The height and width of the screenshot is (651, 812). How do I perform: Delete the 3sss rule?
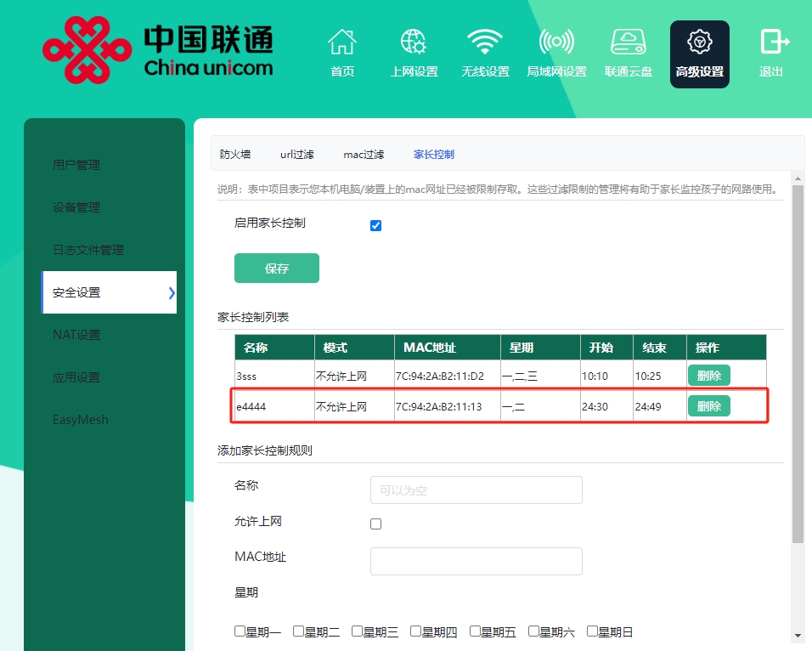click(709, 376)
